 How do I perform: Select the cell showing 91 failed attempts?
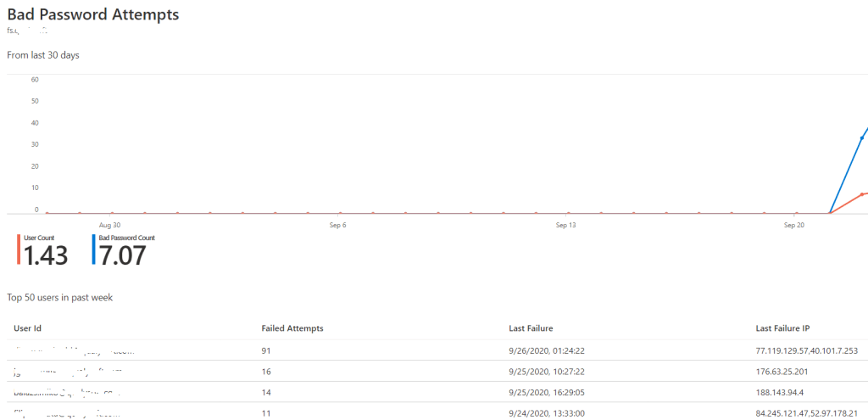pyautogui.click(x=267, y=350)
